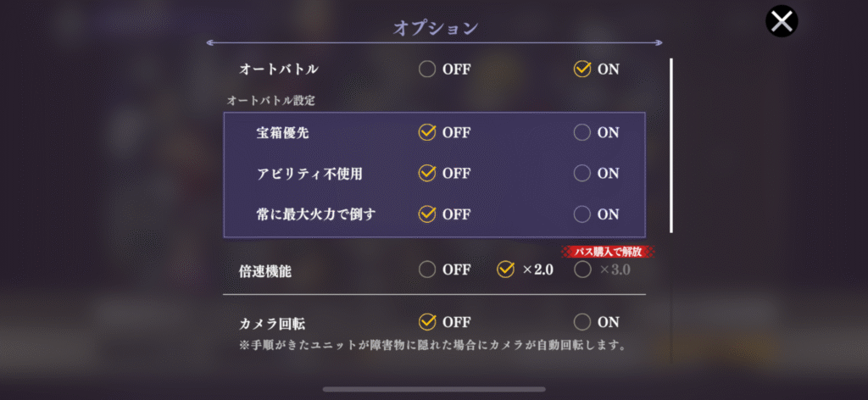Select ON for オートバトル

(x=582, y=69)
